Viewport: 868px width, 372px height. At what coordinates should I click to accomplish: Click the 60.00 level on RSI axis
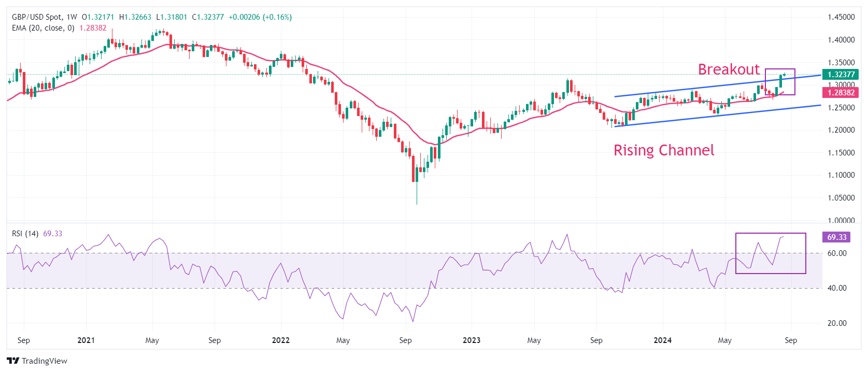836,253
